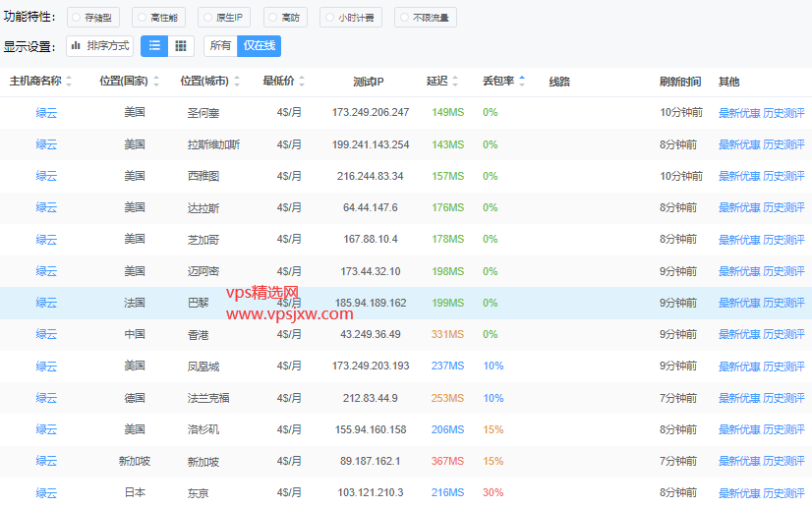Sort by 最低价 column
The image size is (812, 508).
click(x=283, y=82)
